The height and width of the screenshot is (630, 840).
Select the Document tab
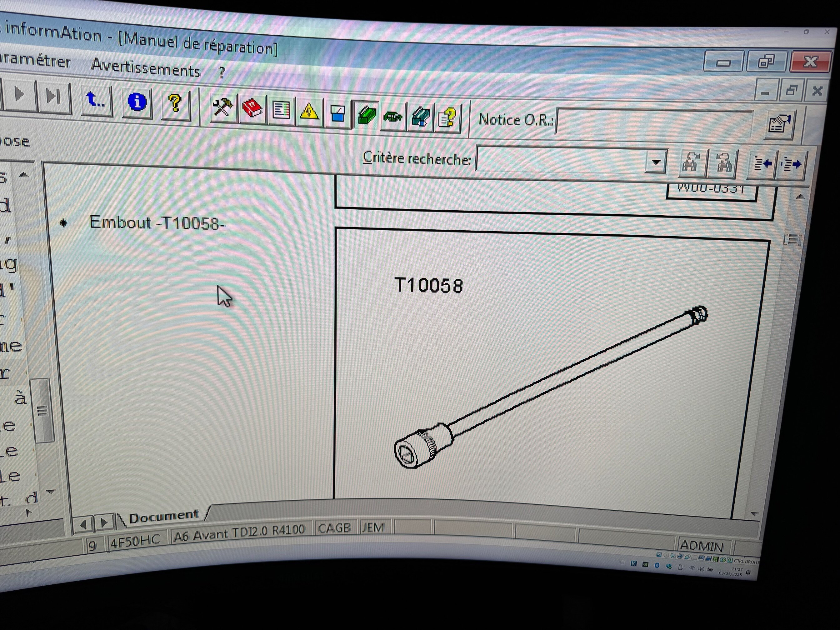[x=163, y=516]
